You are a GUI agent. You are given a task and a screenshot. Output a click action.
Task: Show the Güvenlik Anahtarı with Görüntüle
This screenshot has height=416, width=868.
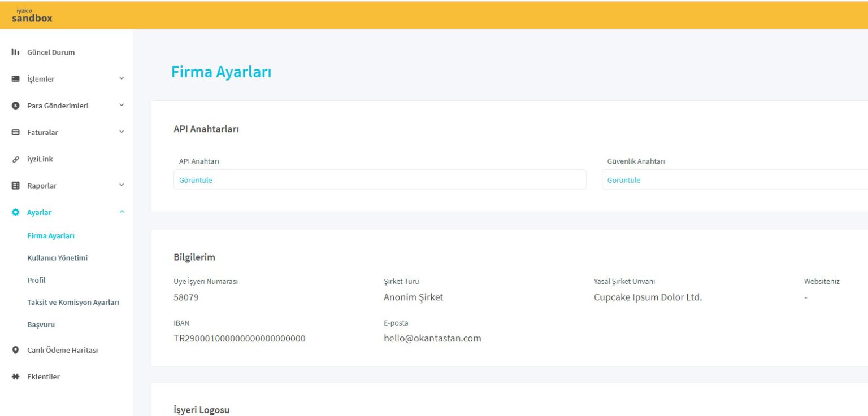click(623, 179)
